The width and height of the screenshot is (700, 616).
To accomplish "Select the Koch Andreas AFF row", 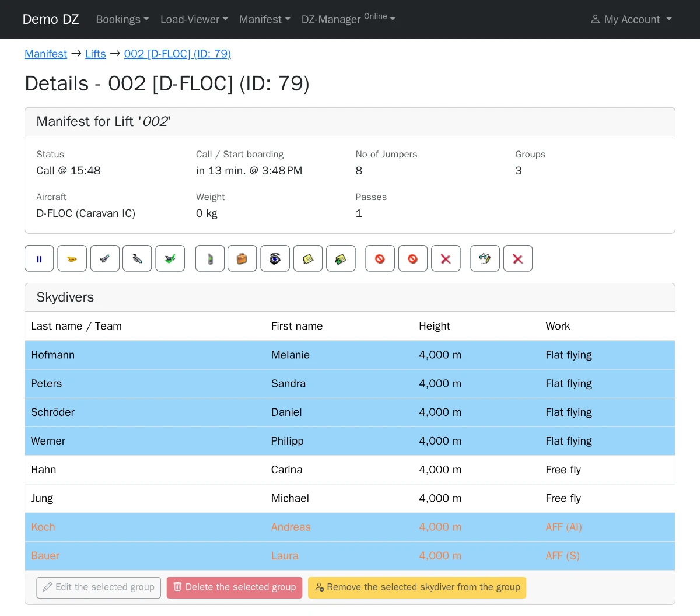I will click(350, 527).
